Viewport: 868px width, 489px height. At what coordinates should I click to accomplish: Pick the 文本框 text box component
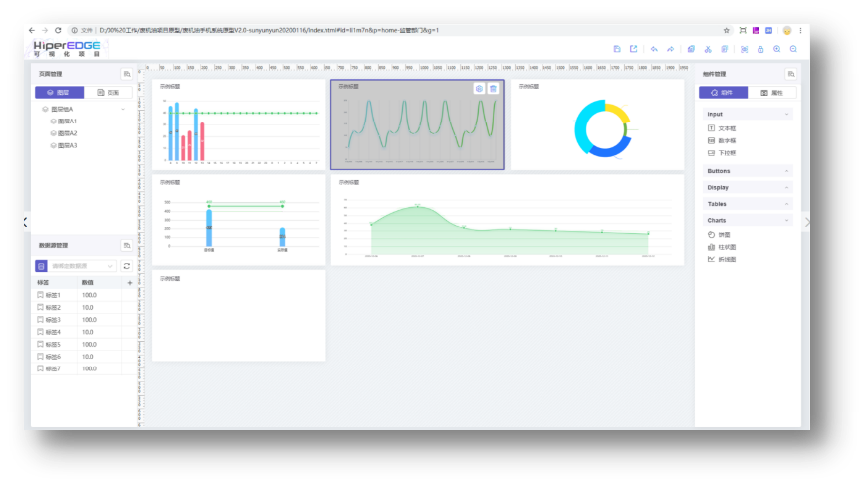pos(722,128)
